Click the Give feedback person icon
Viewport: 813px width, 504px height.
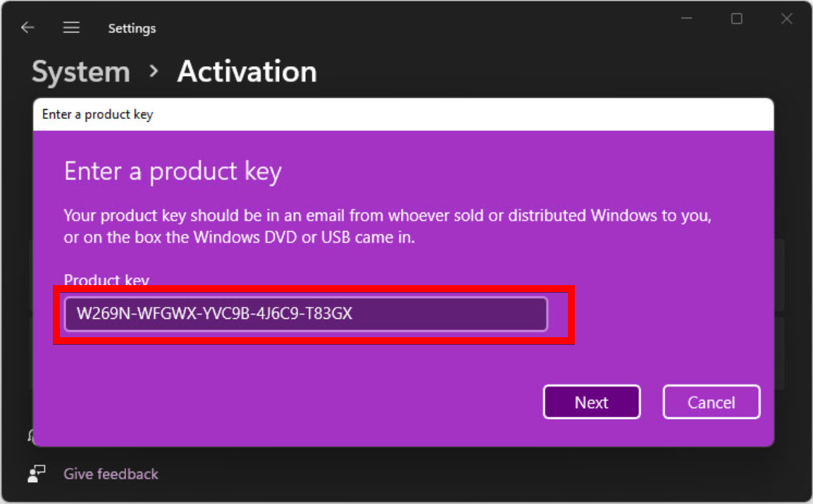coord(36,474)
